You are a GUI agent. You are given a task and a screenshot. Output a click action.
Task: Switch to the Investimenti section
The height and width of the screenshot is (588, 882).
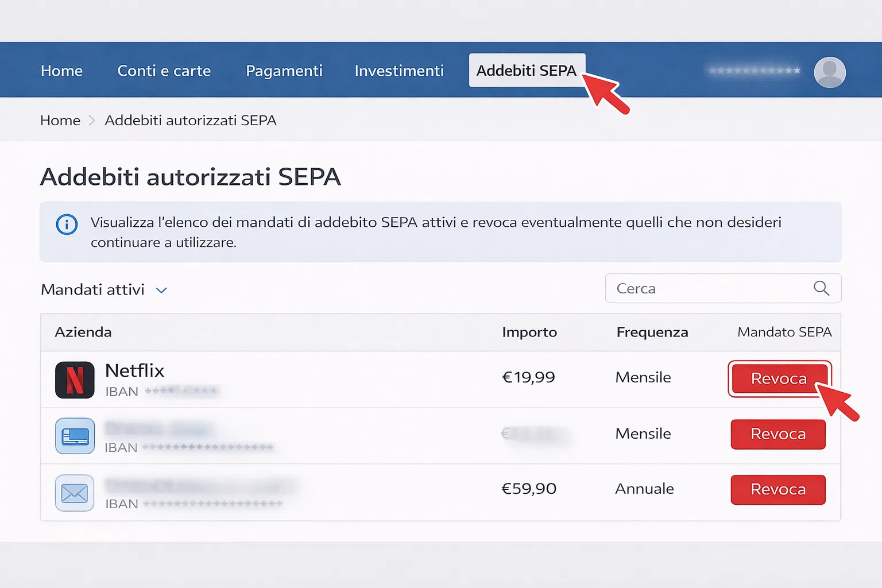point(399,71)
